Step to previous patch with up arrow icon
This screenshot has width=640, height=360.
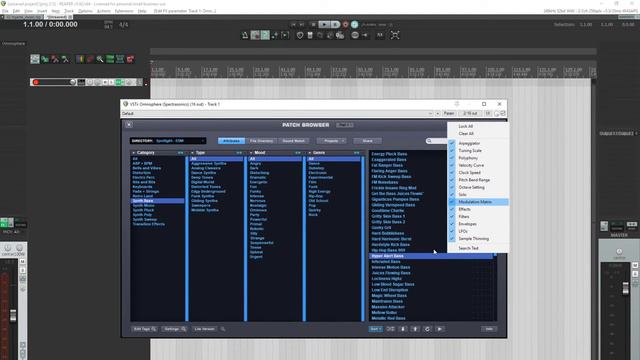coord(415,329)
